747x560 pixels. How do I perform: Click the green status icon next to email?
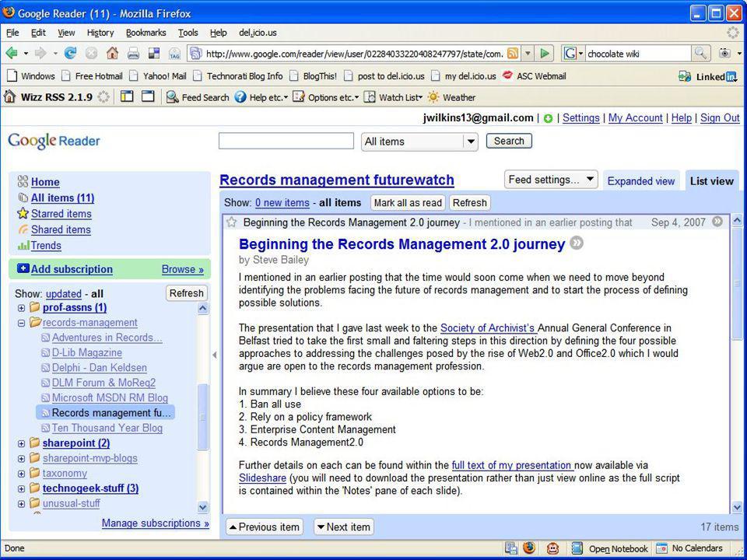548,118
